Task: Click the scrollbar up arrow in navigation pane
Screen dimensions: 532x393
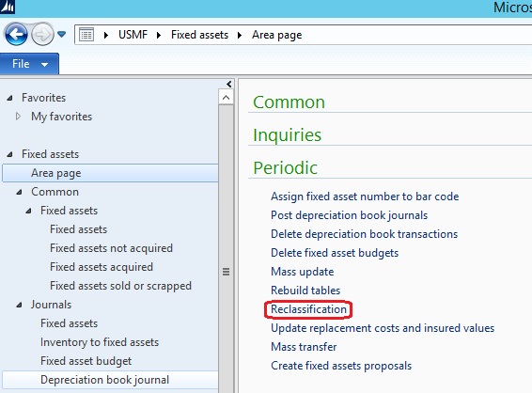Action: coord(226,98)
